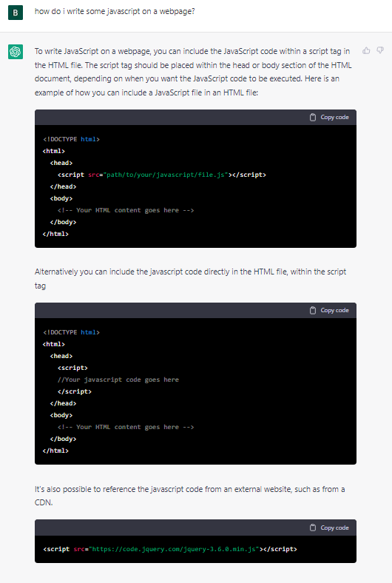Click the </head> tag in the second code block
Screen dimensions: 392x583
tap(63, 403)
